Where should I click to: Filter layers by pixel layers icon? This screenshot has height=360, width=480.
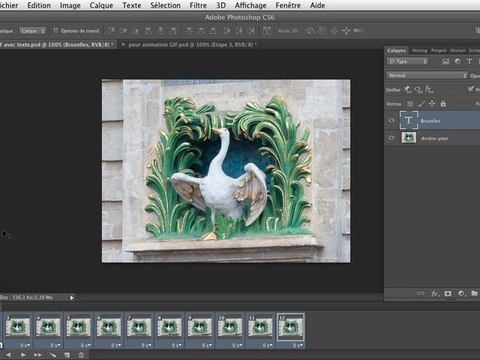pyautogui.click(x=446, y=61)
